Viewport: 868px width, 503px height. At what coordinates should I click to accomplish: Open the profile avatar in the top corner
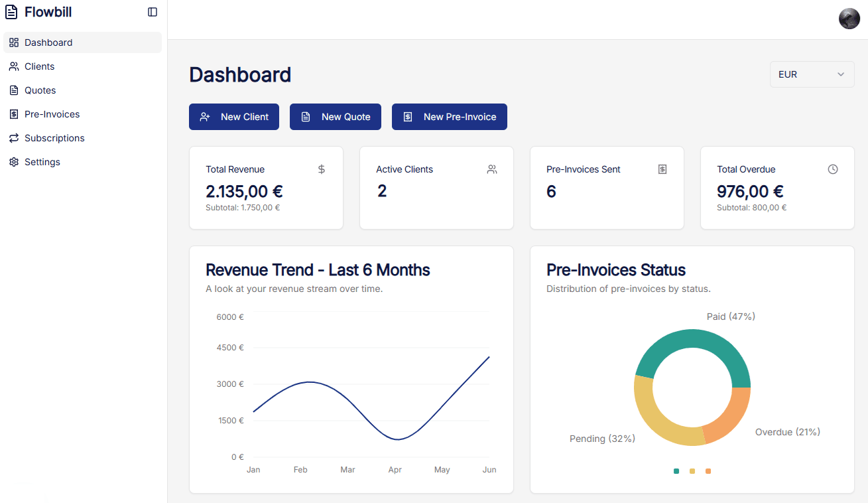(849, 19)
